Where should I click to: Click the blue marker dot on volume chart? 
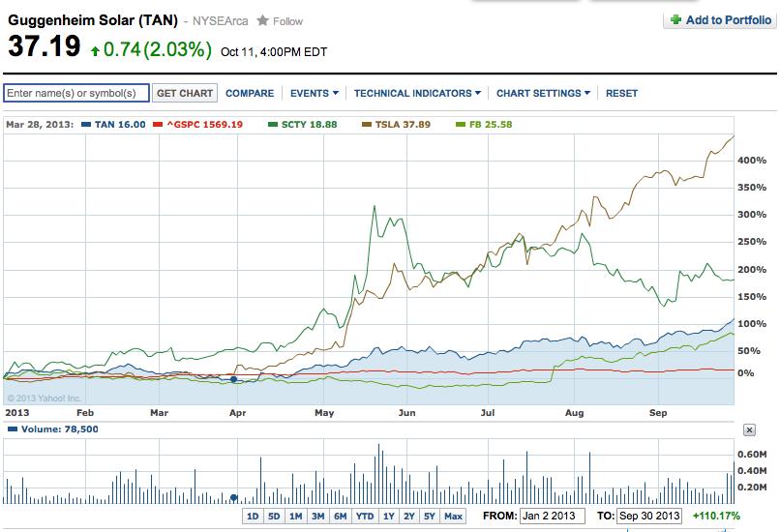pos(234,497)
